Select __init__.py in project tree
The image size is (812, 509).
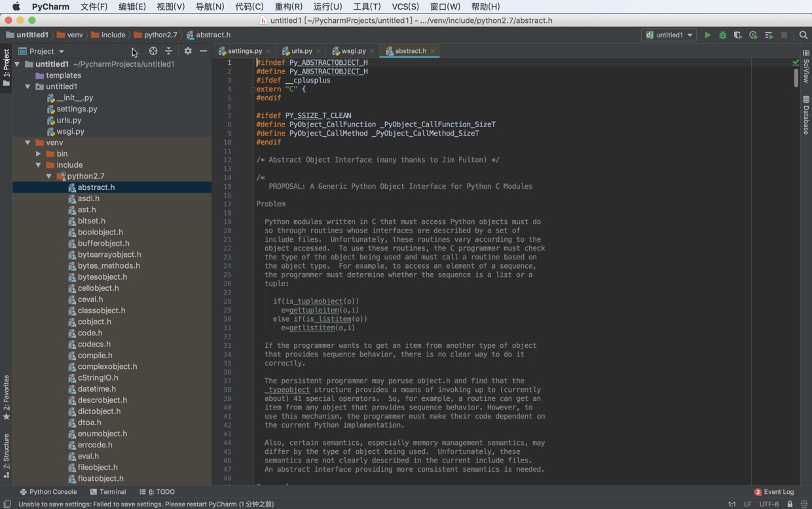click(75, 98)
